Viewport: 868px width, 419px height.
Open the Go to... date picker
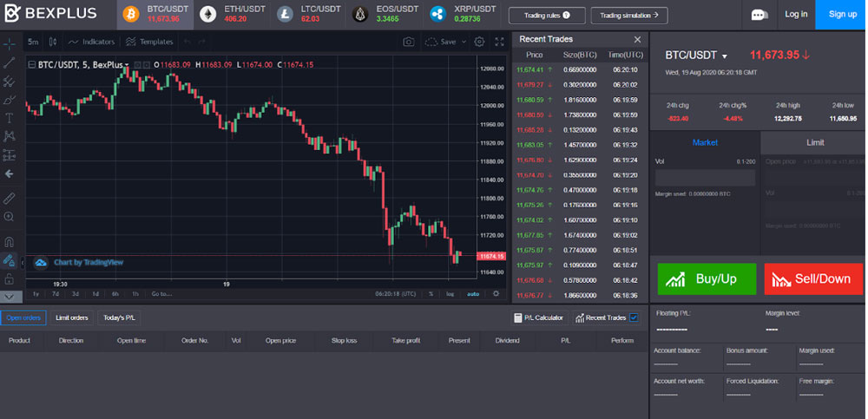click(161, 294)
